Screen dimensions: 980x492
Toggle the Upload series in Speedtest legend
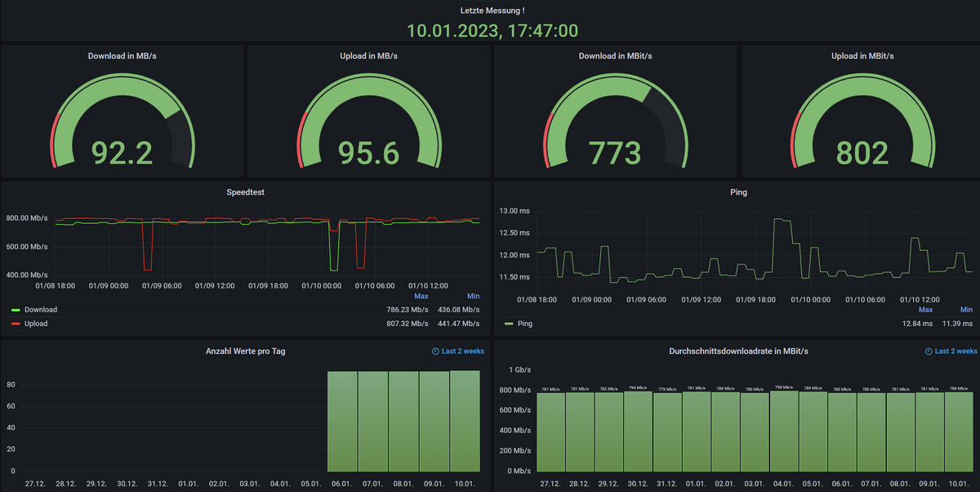pos(36,324)
